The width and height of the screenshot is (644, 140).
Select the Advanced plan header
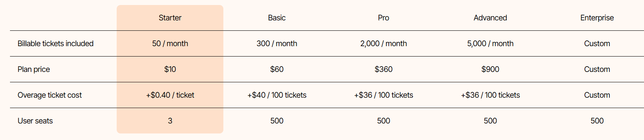490,18
